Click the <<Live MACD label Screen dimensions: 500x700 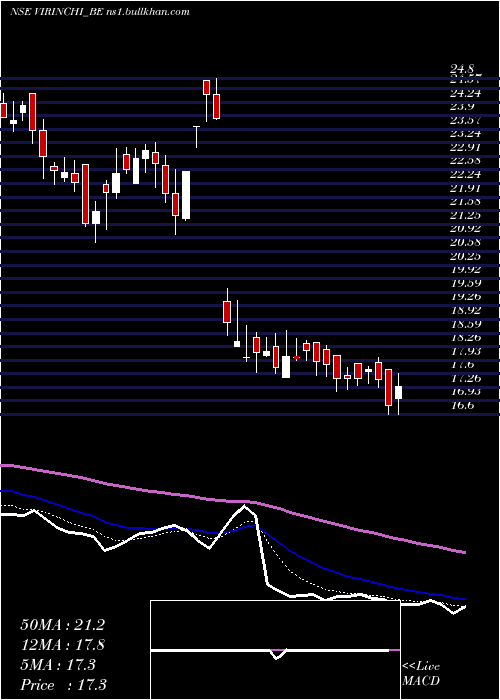(x=421, y=674)
